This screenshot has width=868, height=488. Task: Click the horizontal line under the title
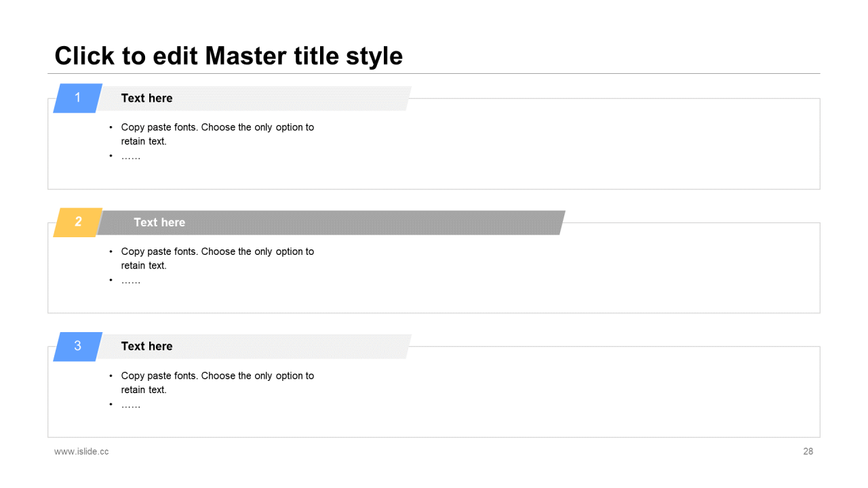point(434,73)
